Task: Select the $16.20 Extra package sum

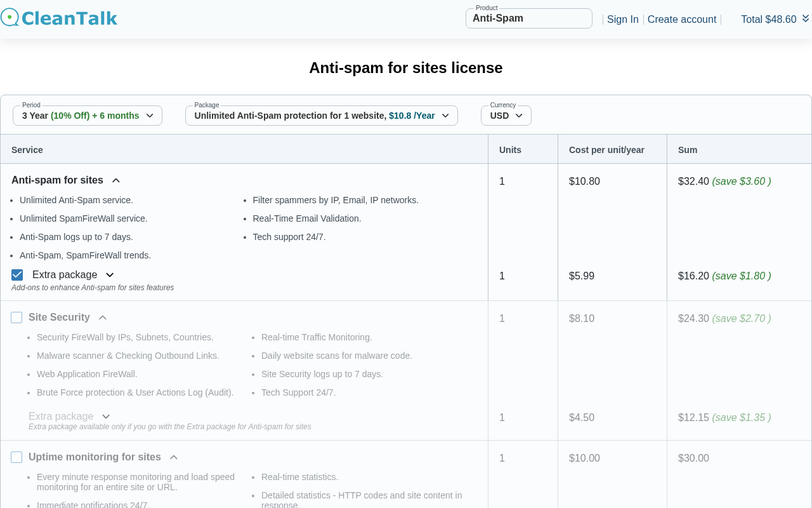Action: (693, 276)
